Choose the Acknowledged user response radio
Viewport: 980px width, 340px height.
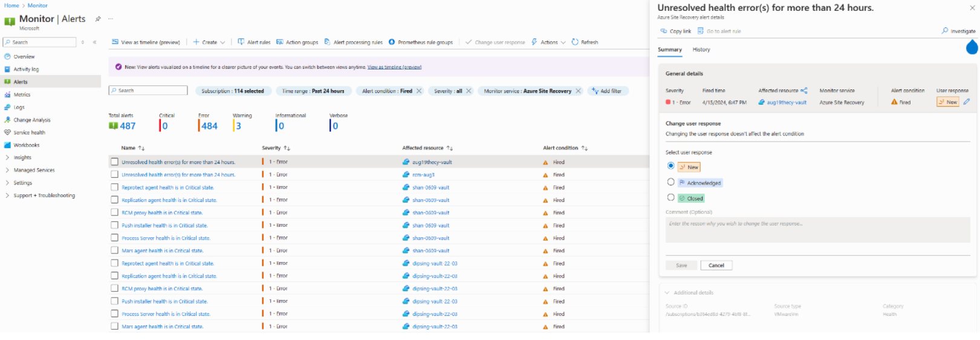(671, 182)
